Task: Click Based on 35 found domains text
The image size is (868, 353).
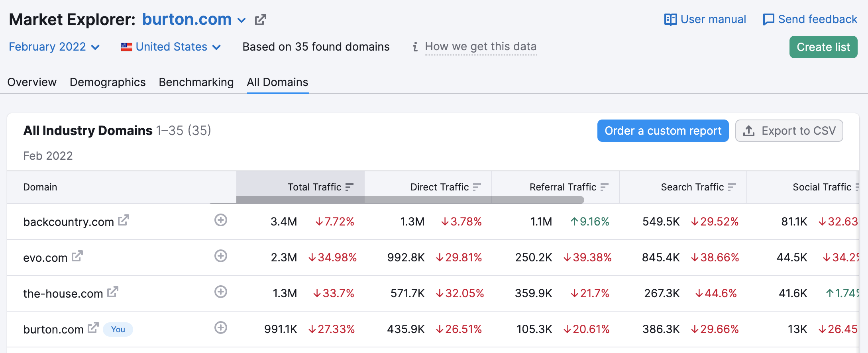Action: click(x=316, y=47)
